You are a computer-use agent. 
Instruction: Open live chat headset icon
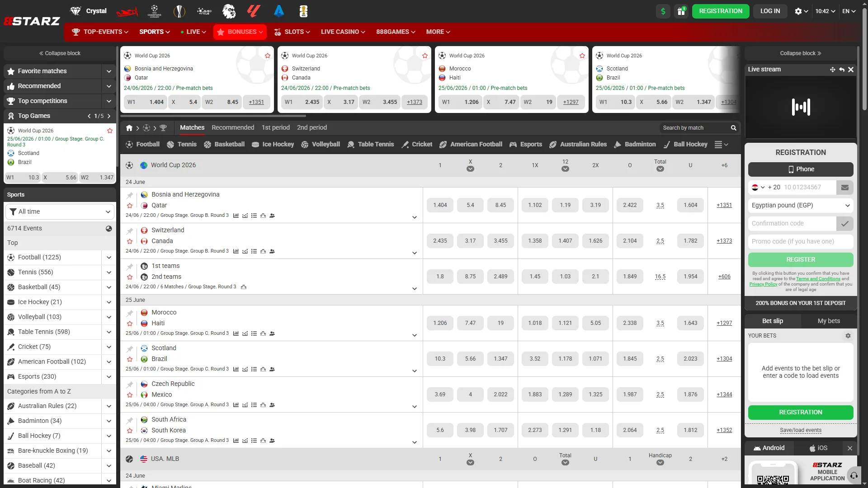click(x=854, y=475)
